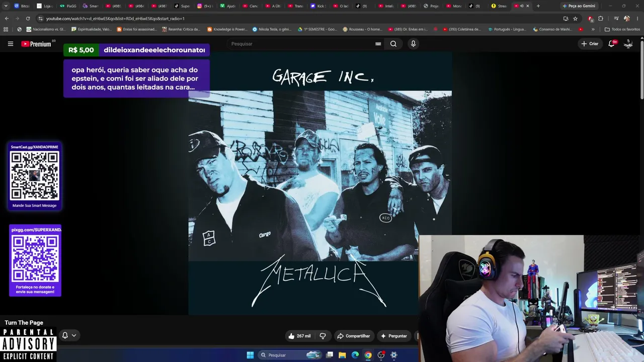Open the YouTube hamburger guide menu
644x362 pixels.
tap(10, 44)
